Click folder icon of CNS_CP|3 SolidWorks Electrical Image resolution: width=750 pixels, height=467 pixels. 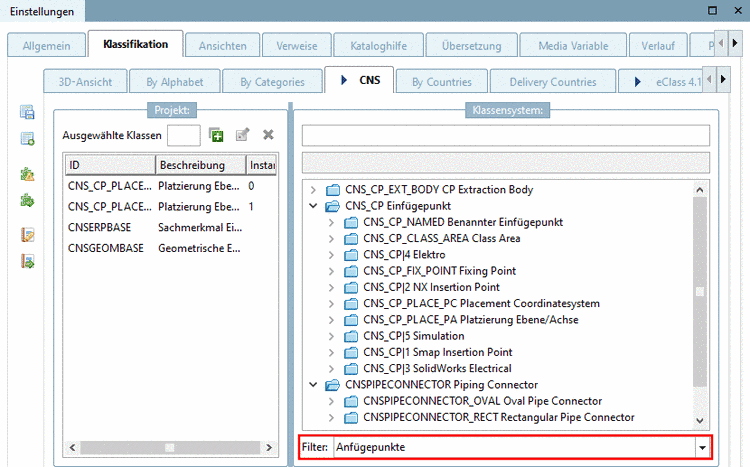pyautogui.click(x=351, y=369)
